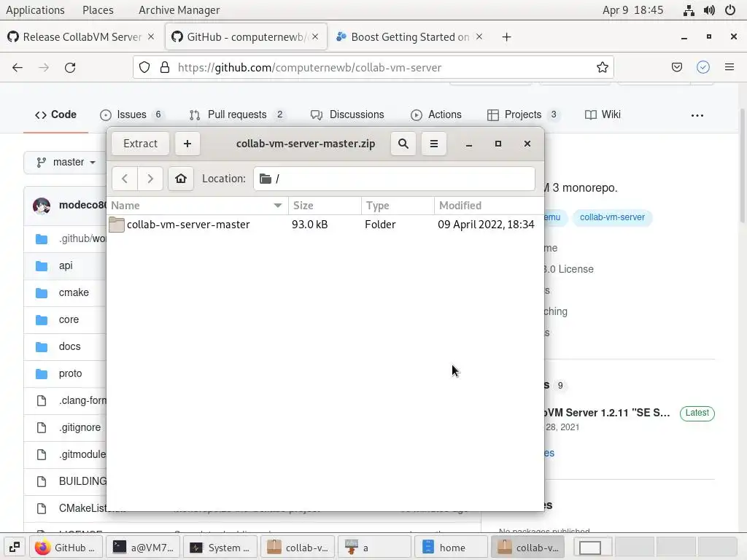Open the Places menu
This screenshot has width=747, height=560.
pos(98,10)
